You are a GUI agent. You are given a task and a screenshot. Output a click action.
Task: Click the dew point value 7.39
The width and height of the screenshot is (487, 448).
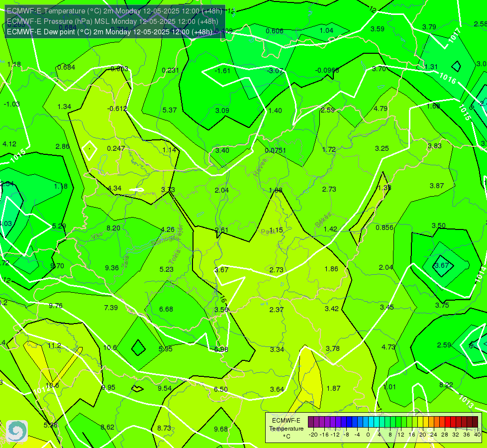(x=111, y=308)
